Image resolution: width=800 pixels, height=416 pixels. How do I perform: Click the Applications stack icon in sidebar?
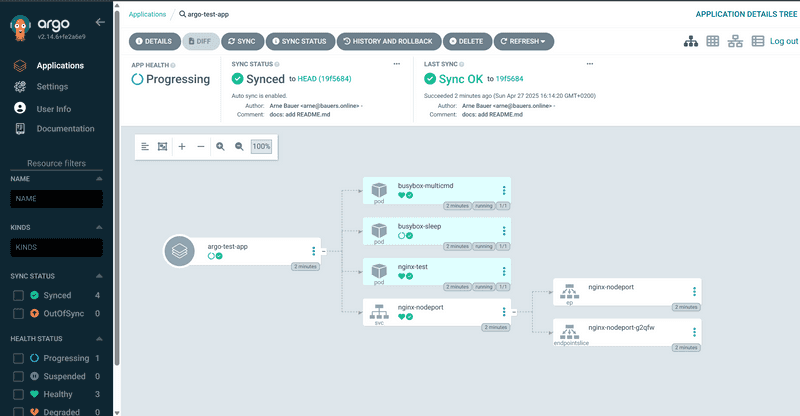[20, 65]
